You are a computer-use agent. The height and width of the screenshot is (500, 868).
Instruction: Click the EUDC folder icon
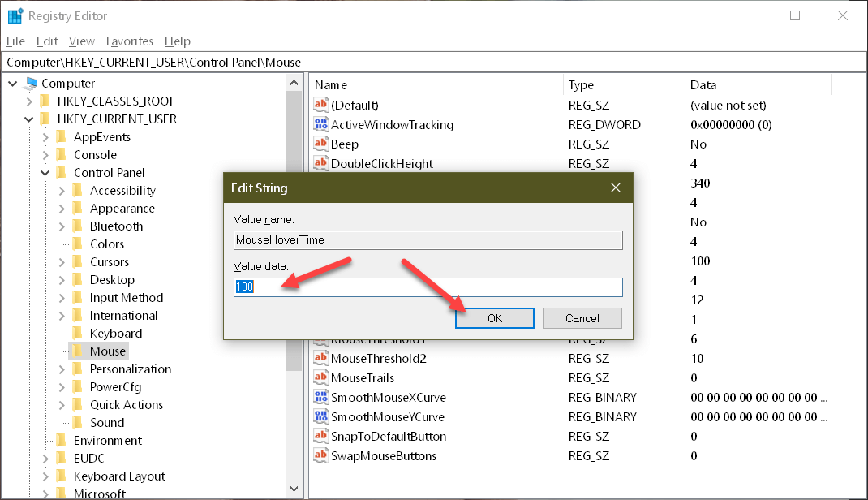pyautogui.click(x=62, y=458)
